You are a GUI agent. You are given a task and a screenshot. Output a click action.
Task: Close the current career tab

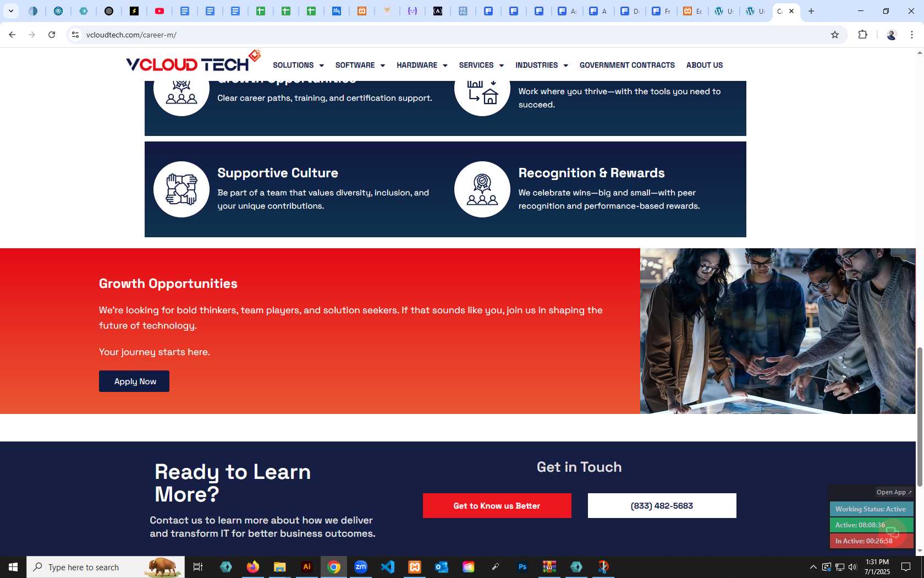(791, 11)
